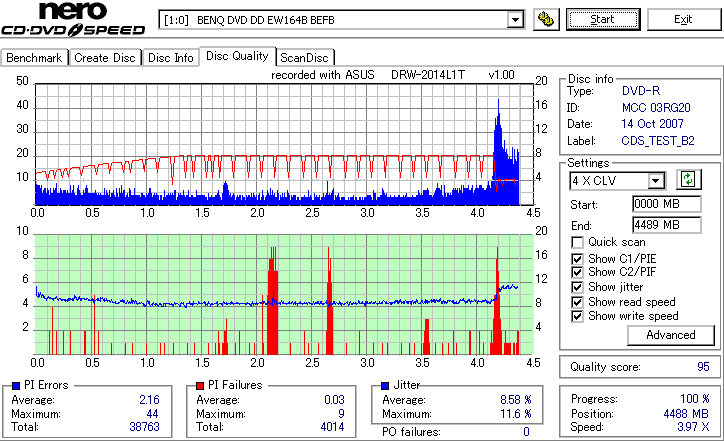Click the Speed value 3.97 X
Image resolution: width=724 pixels, height=441 pixels.
[x=693, y=427]
